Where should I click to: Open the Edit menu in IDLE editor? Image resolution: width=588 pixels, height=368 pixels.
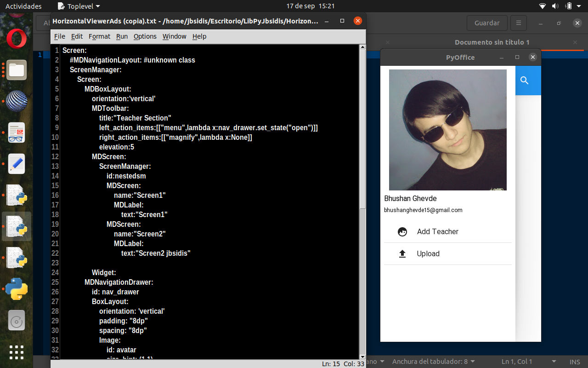[x=77, y=36]
